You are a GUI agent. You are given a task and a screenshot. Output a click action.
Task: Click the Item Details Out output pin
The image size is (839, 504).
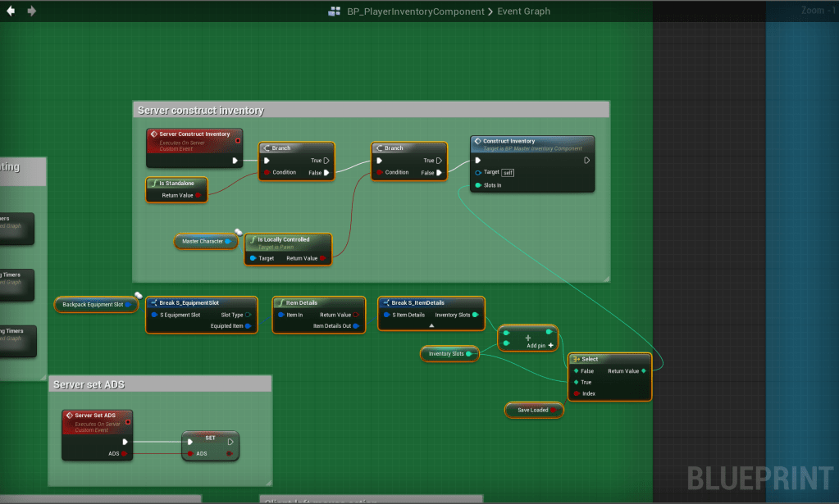click(356, 326)
